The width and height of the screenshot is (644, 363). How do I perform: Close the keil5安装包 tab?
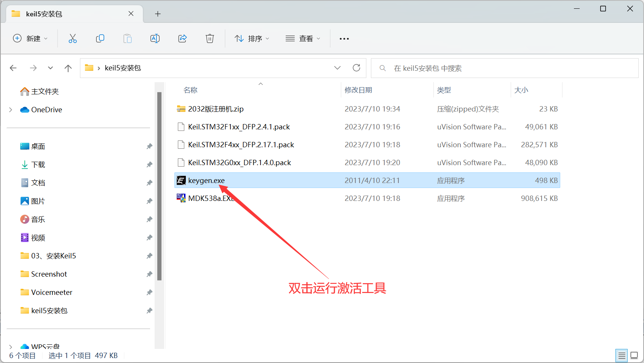pos(131,14)
